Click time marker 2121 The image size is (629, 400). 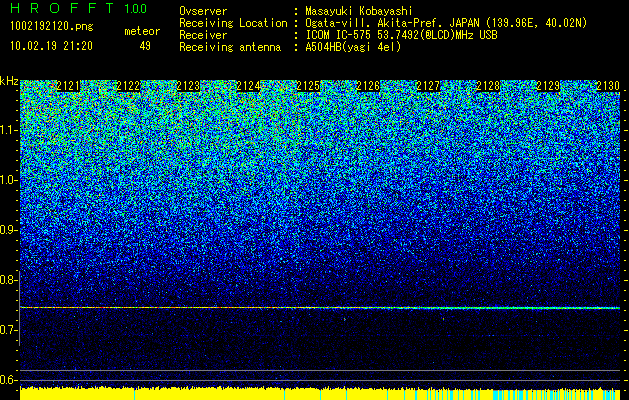point(68,86)
